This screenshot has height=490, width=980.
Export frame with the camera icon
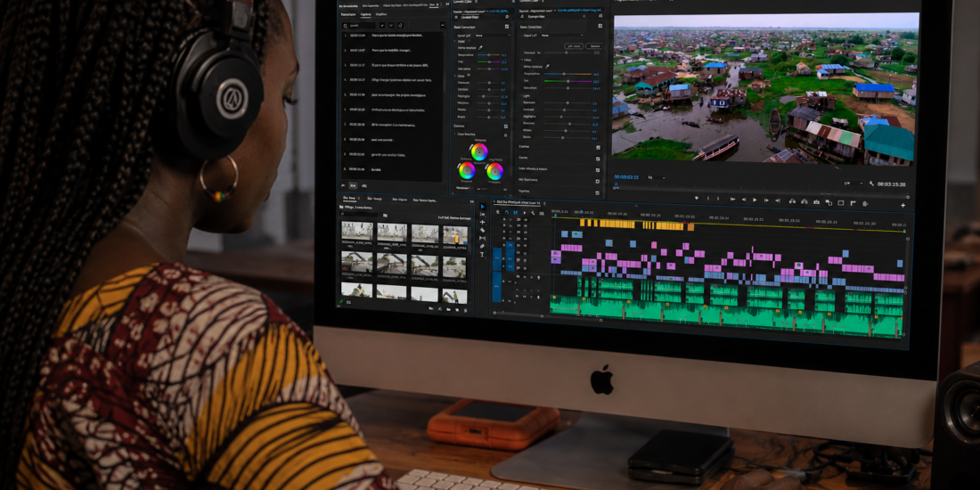[815, 202]
